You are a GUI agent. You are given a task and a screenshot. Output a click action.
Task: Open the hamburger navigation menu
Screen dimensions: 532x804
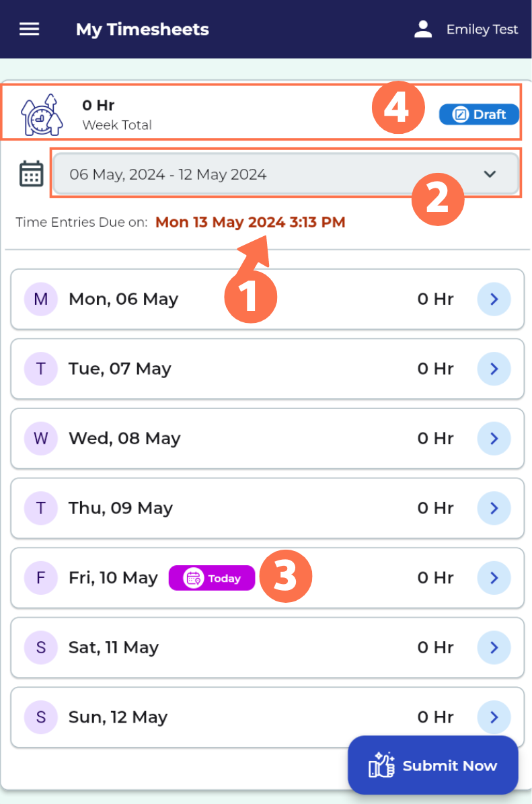29,29
